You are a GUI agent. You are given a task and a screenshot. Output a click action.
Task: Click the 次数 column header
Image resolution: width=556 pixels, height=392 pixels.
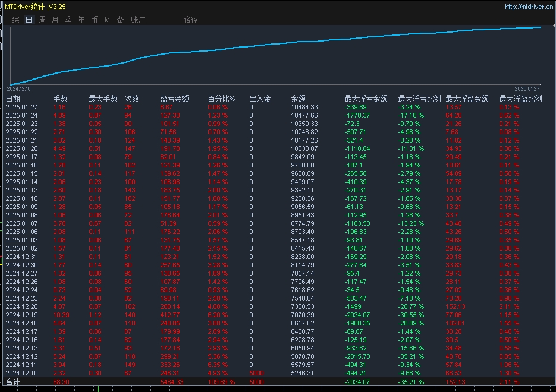tap(131, 99)
